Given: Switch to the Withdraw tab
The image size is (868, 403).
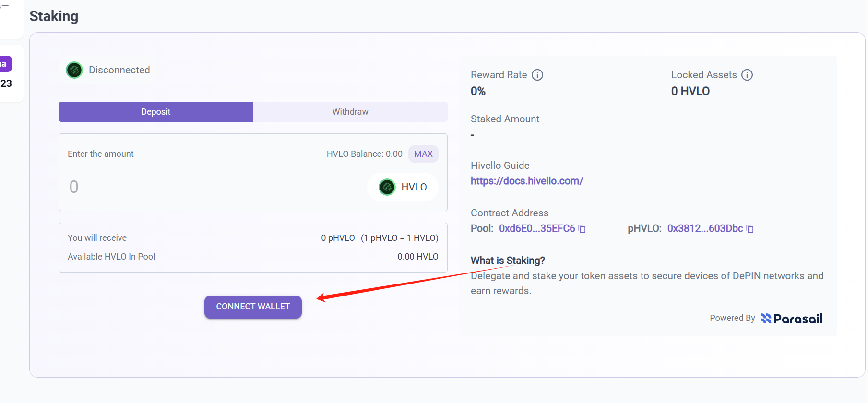Looking at the screenshot, I should [x=350, y=112].
